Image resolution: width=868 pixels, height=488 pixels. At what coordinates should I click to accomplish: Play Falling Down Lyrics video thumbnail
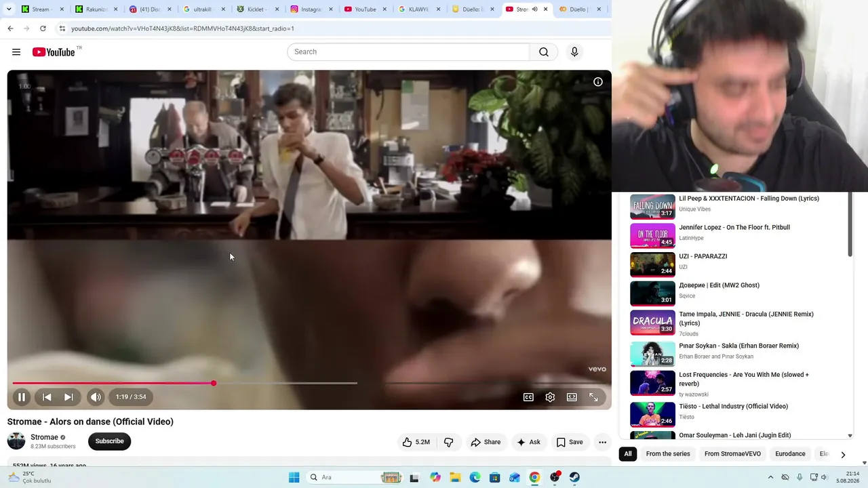click(x=652, y=207)
